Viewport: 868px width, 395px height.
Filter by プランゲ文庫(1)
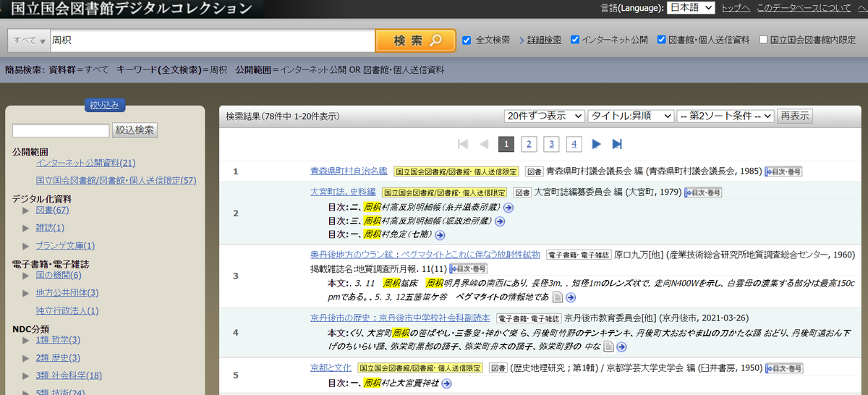(65, 246)
